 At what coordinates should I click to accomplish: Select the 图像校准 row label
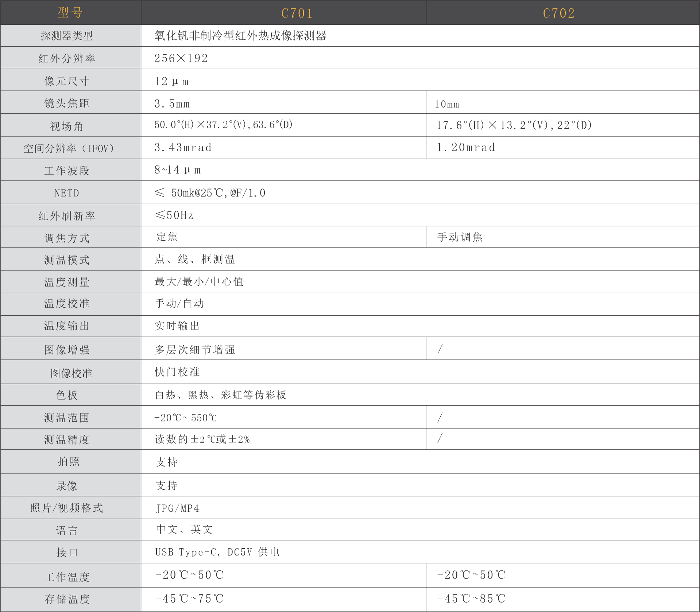point(71,373)
